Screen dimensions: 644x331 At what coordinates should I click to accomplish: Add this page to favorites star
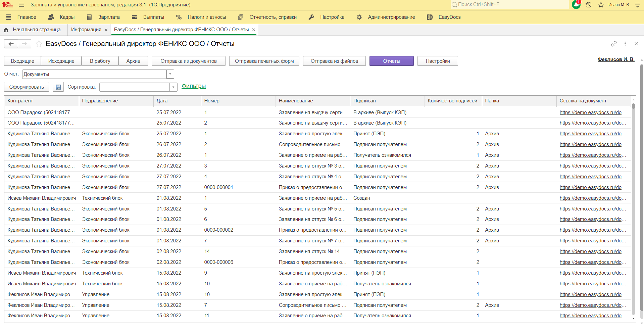[x=39, y=44]
